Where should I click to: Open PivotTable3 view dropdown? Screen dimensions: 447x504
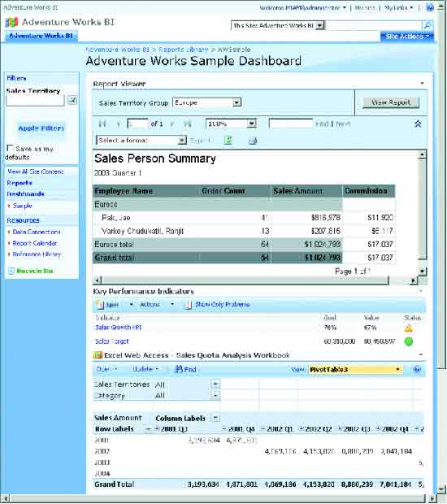point(398,369)
